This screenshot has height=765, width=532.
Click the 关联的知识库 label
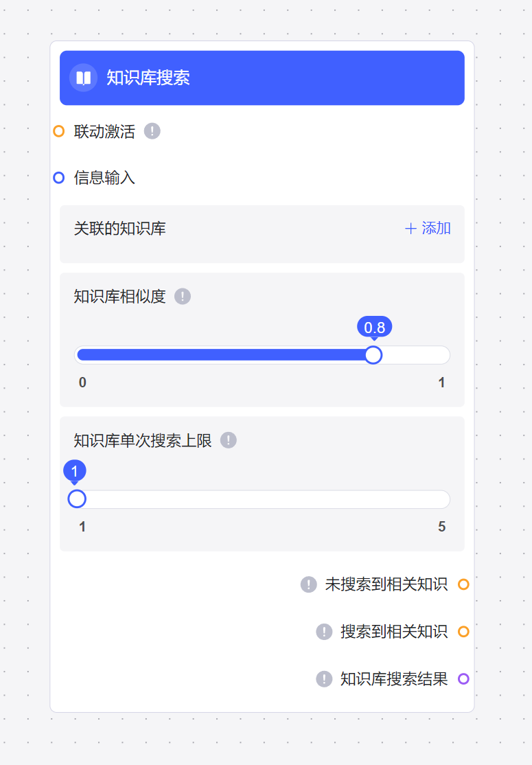point(120,229)
